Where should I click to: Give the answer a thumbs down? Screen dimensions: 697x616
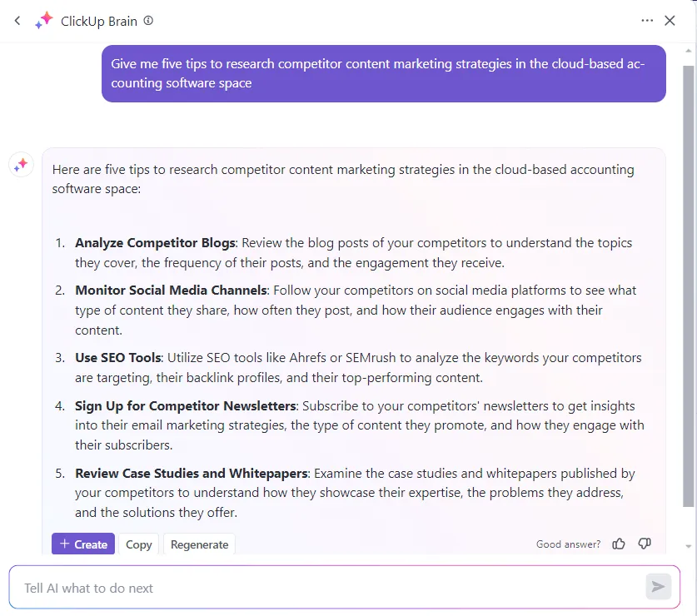pos(645,544)
